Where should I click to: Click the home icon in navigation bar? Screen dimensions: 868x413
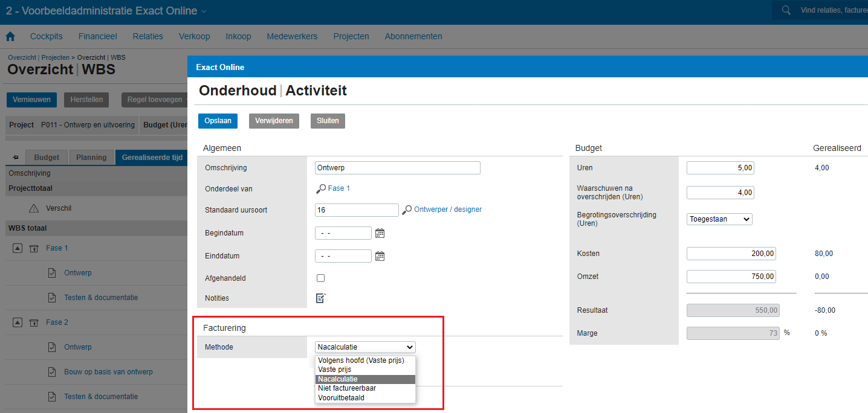pos(10,36)
